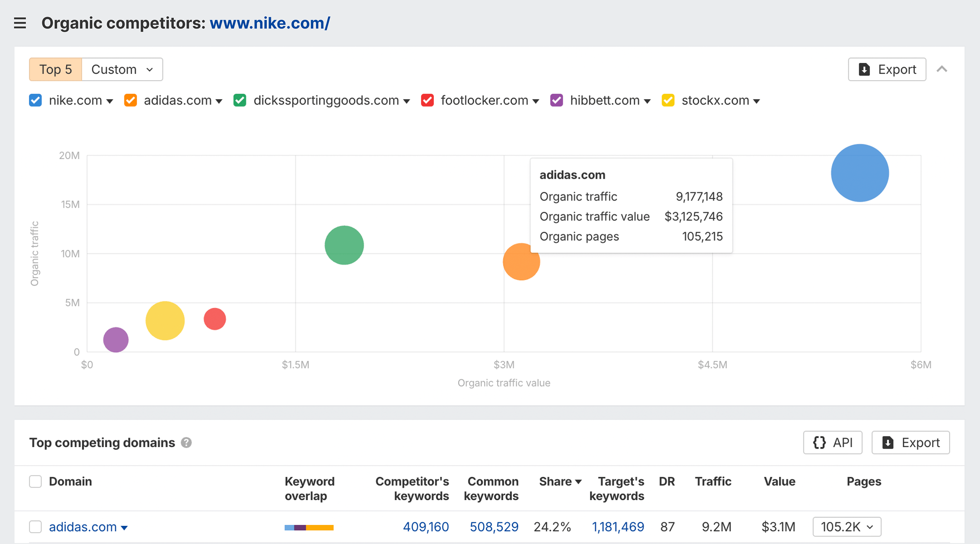This screenshot has width=980, height=544.
Task: Click the green dickssportinggoods bubble
Action: (x=344, y=245)
